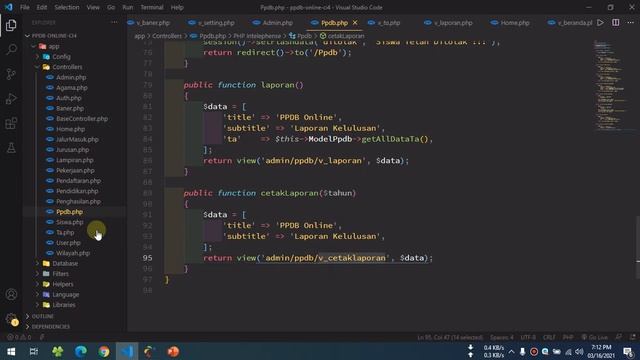
Task: Launch Google Chrome from taskbar
Action: tap(104, 351)
